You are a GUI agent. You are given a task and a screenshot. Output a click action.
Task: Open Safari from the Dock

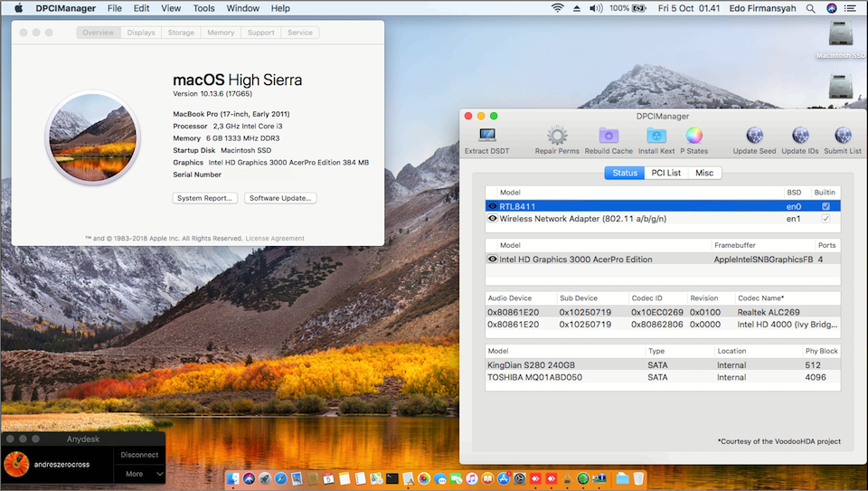pos(280,478)
